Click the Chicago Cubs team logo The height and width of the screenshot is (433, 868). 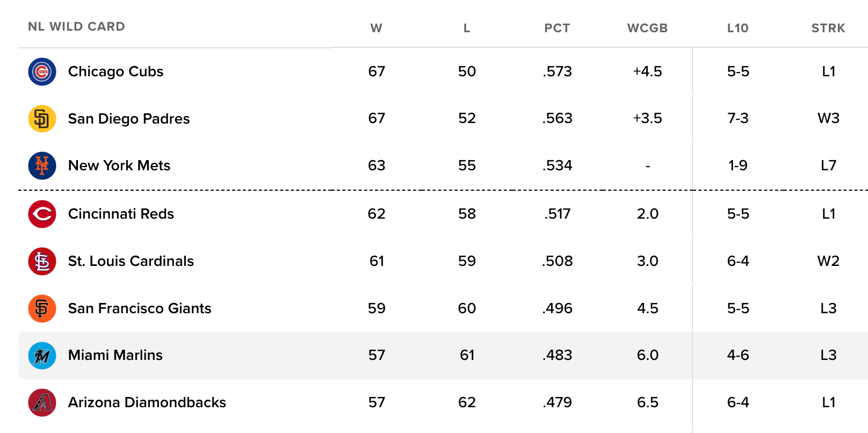click(x=42, y=71)
